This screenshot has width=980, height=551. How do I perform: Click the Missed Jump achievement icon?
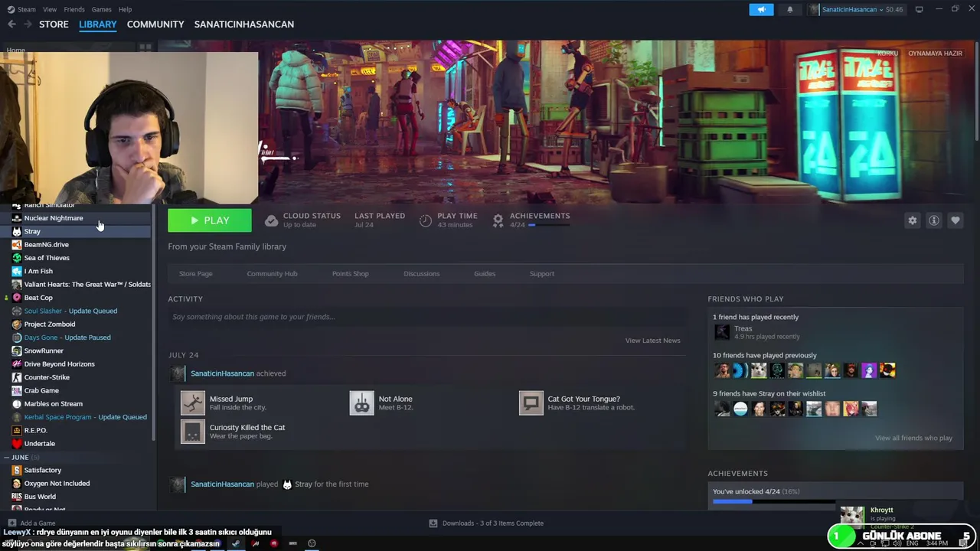(193, 403)
